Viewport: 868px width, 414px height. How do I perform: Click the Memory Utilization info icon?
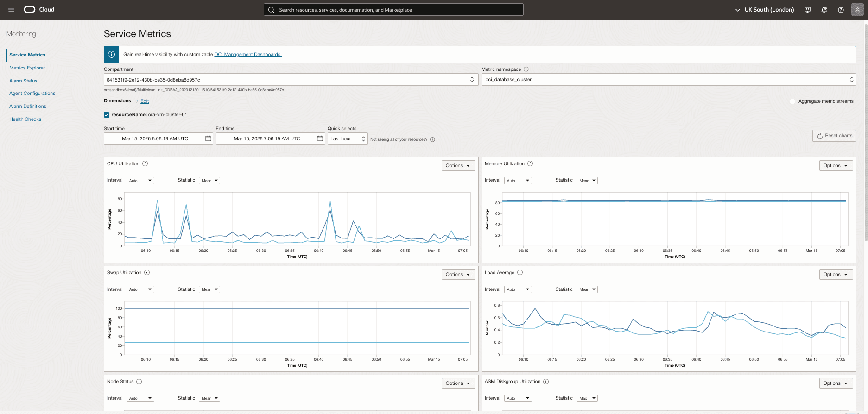click(x=530, y=163)
